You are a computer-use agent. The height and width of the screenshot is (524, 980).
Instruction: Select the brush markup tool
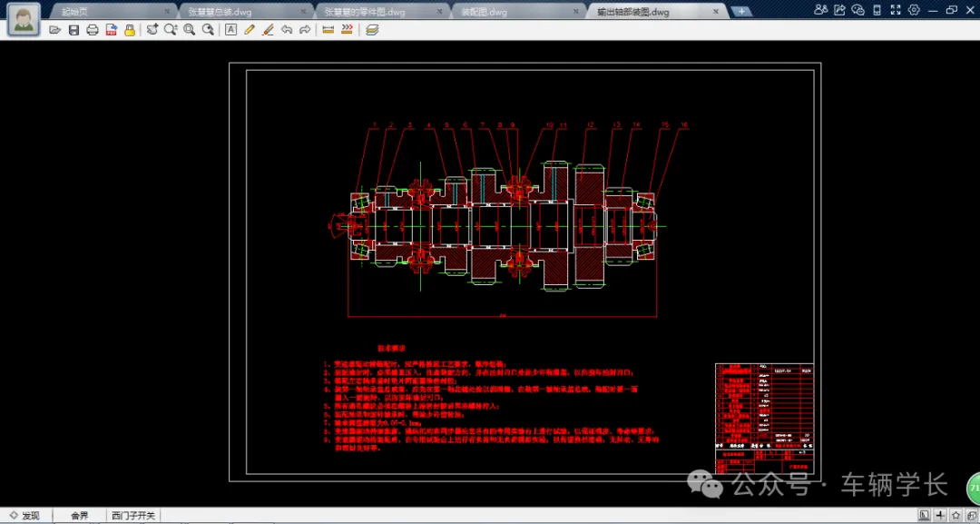point(268,29)
